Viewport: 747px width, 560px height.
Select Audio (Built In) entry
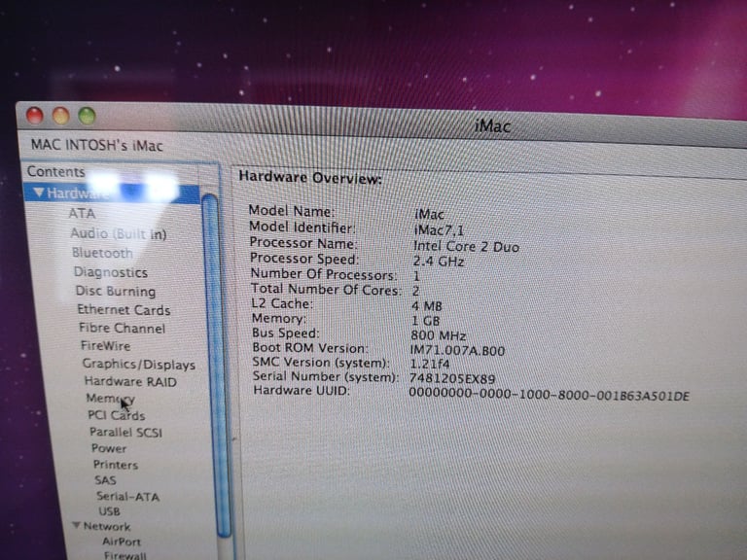(118, 233)
